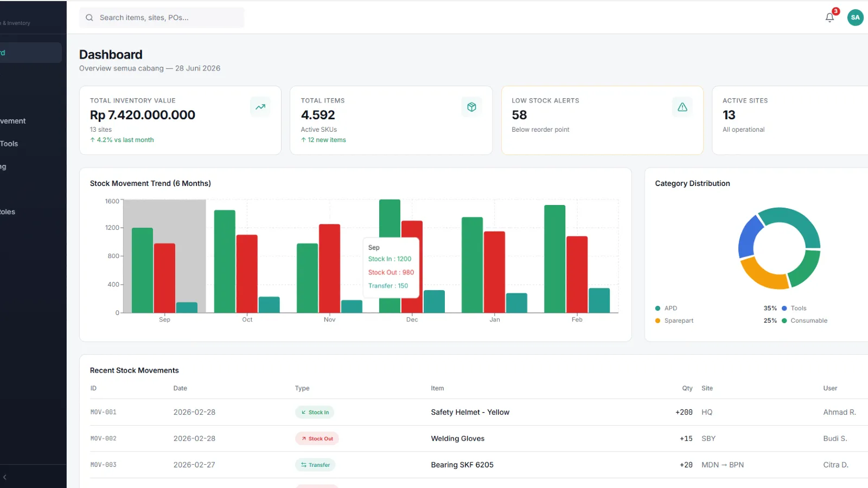
Task: Click the Transfer badge for MOV-003
Action: [315, 465]
